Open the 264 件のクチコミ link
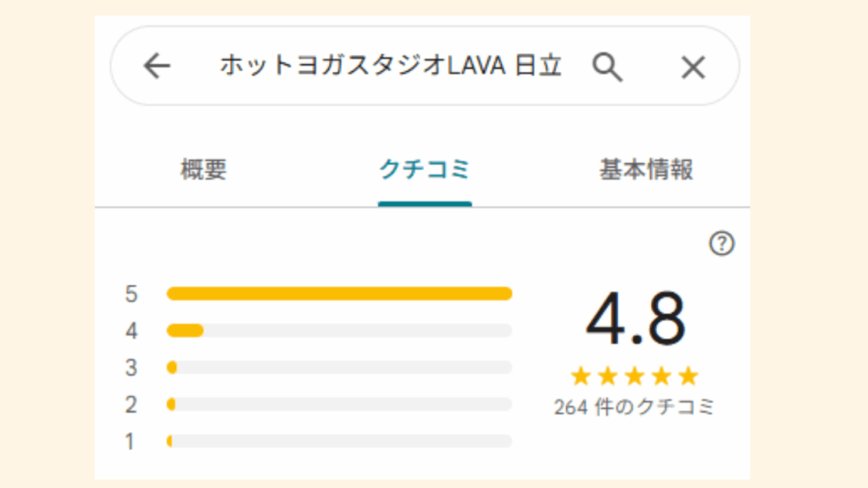The width and height of the screenshot is (868, 488). pos(634,408)
